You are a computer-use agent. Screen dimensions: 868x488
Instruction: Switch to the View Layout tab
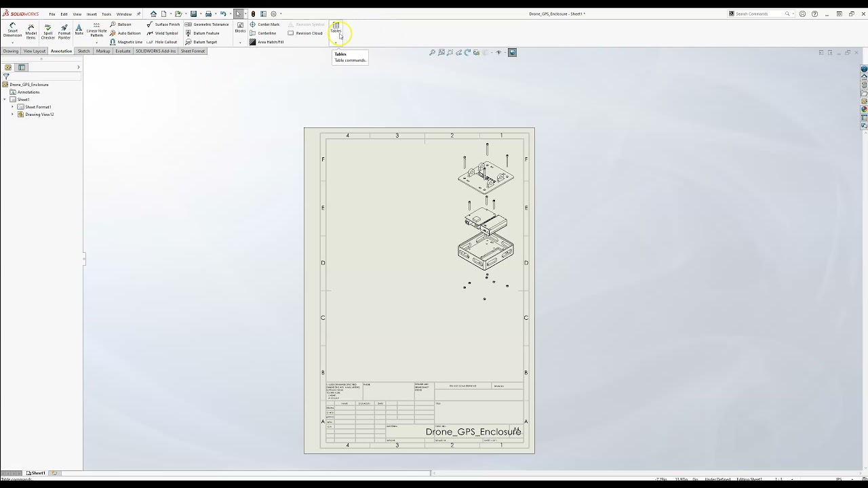point(34,51)
